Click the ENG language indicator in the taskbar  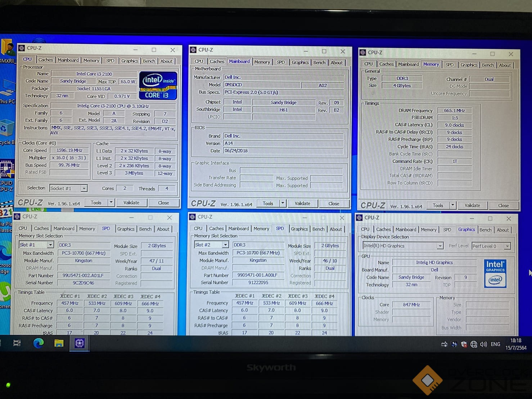[495, 344]
